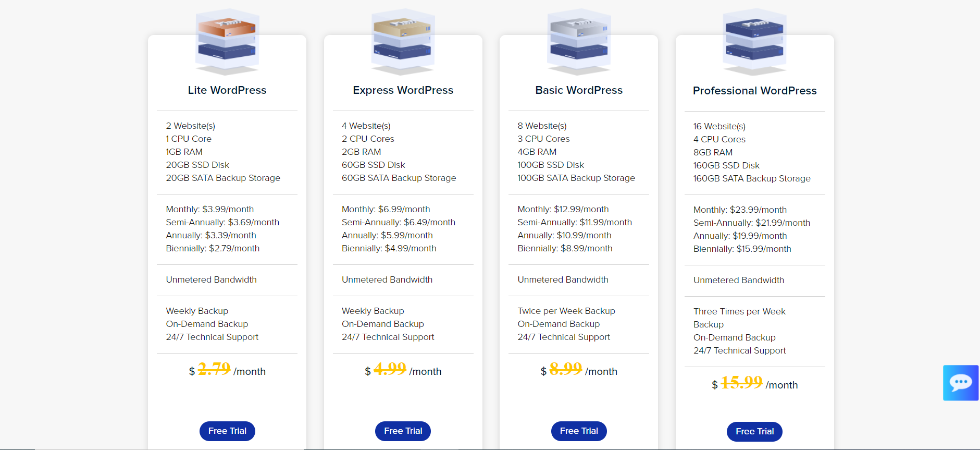
Task: Click the Lite WordPress server stack icon
Action: click(x=227, y=41)
